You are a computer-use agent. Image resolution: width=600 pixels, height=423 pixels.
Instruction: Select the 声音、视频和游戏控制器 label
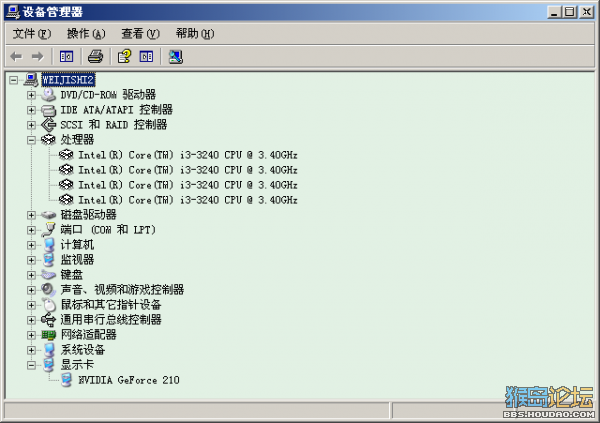point(122,290)
